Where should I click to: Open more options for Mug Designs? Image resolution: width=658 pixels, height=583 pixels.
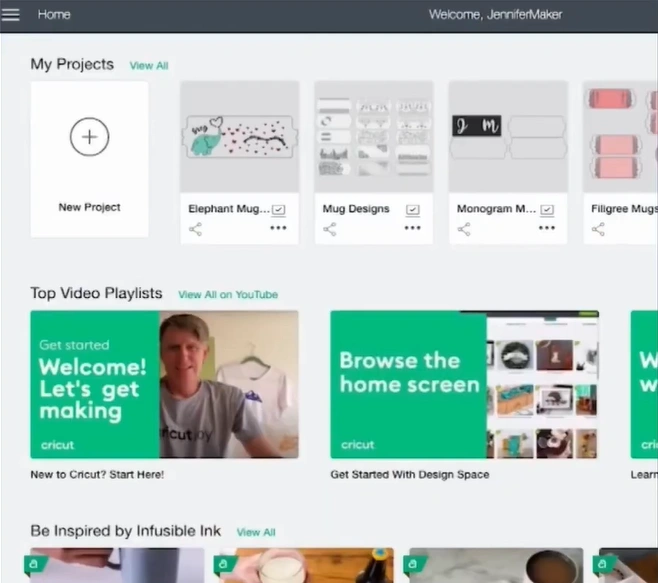click(413, 228)
